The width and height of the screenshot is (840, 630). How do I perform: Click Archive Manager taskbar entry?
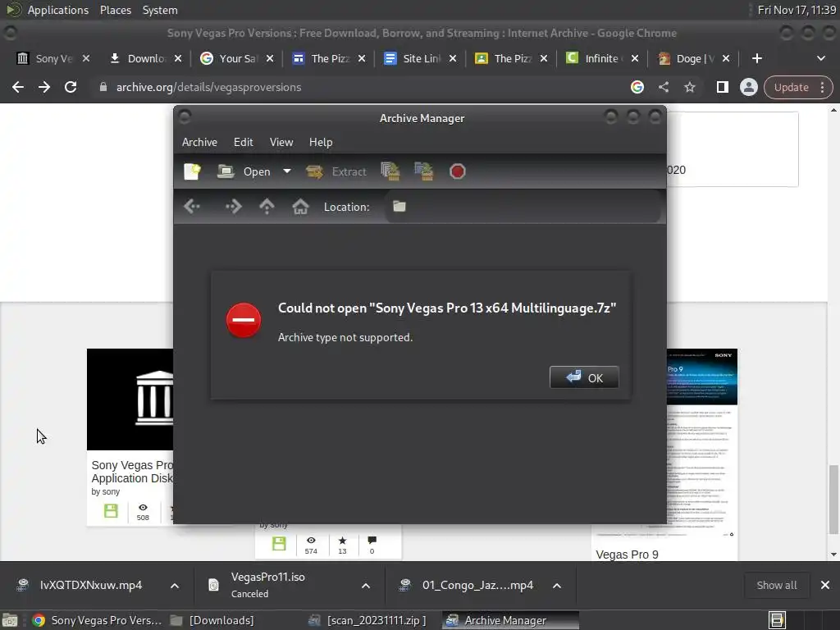(x=509, y=620)
